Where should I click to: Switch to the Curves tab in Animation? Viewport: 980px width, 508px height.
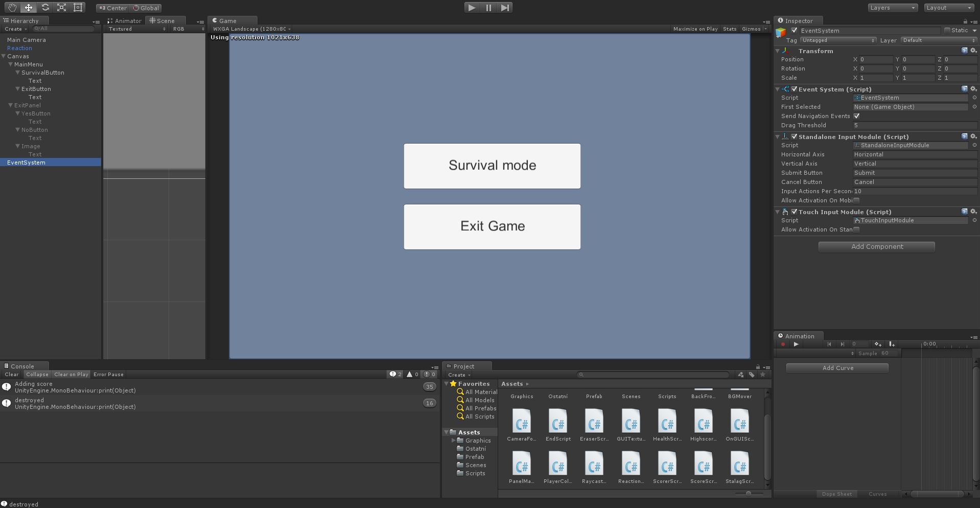[x=877, y=494]
